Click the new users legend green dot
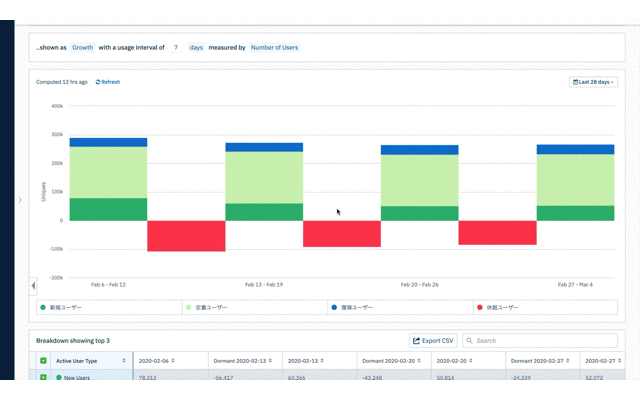This screenshot has width=640, height=400. point(44,308)
